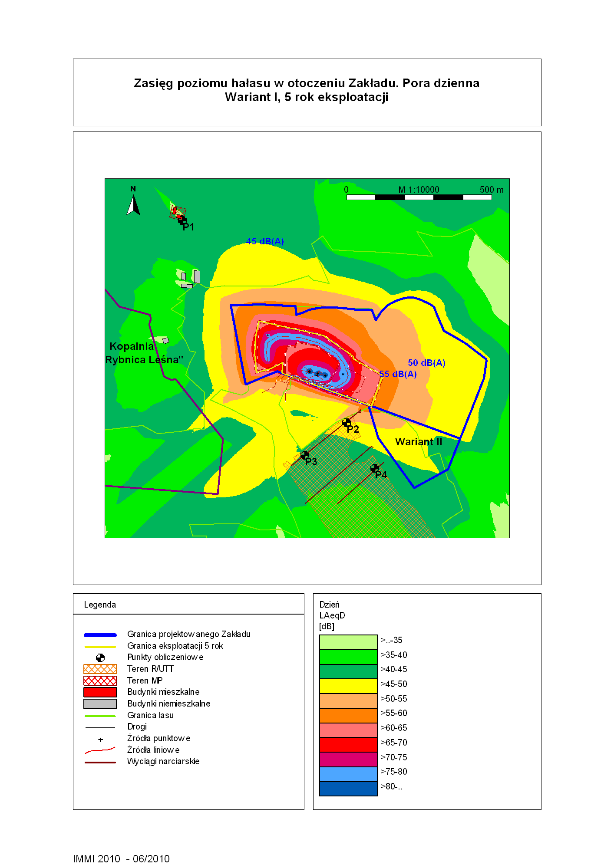Click the calculation point marker P3

coord(305,455)
